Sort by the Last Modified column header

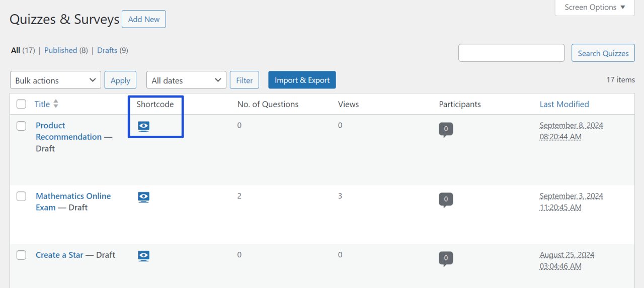click(x=564, y=104)
